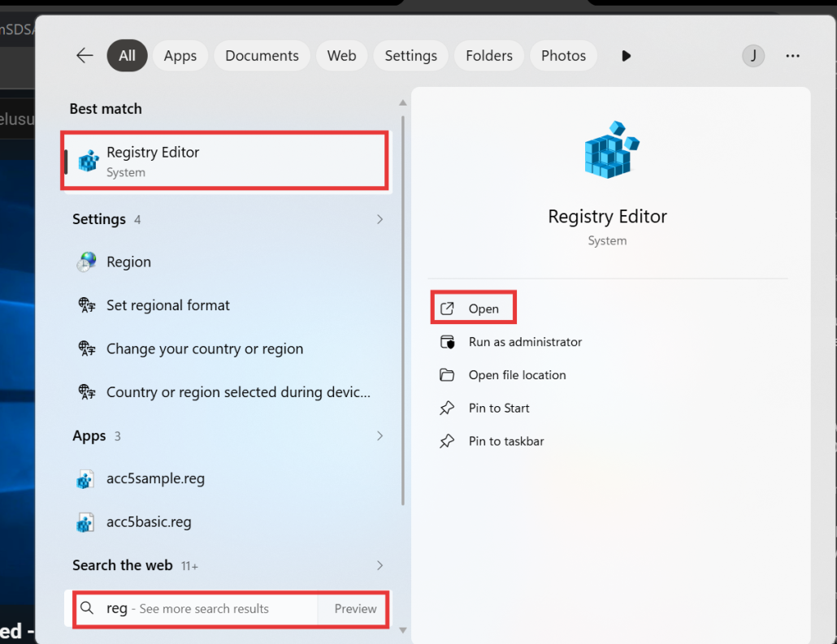Click icon beside Country or region selected result
The height and width of the screenshot is (644, 837).
pos(87,392)
